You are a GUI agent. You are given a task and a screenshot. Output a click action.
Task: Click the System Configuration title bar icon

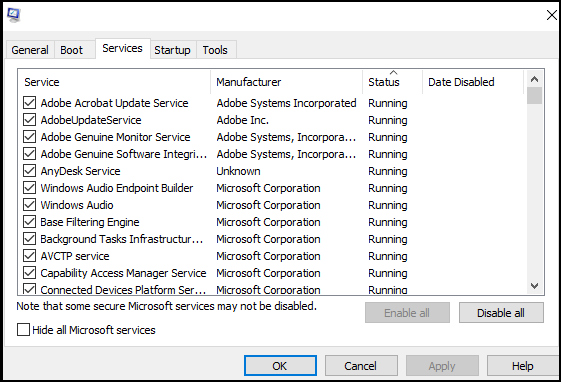pyautogui.click(x=14, y=15)
